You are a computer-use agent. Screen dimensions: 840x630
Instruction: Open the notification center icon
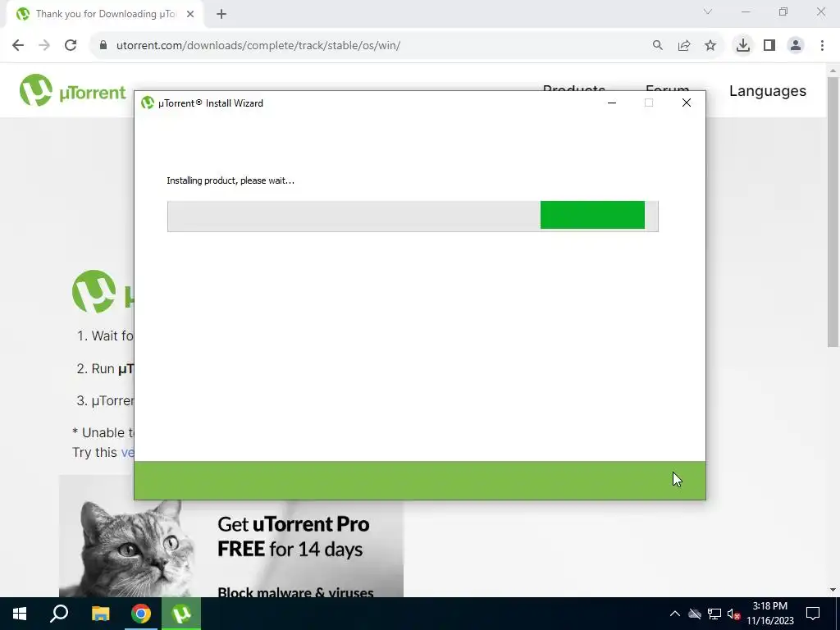(813, 614)
